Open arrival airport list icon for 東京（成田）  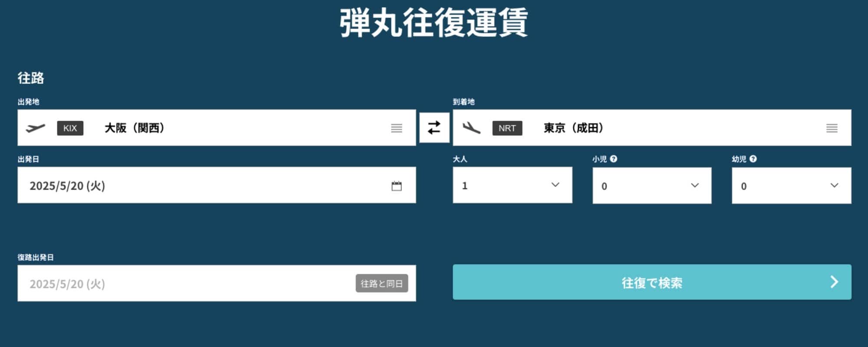832,128
